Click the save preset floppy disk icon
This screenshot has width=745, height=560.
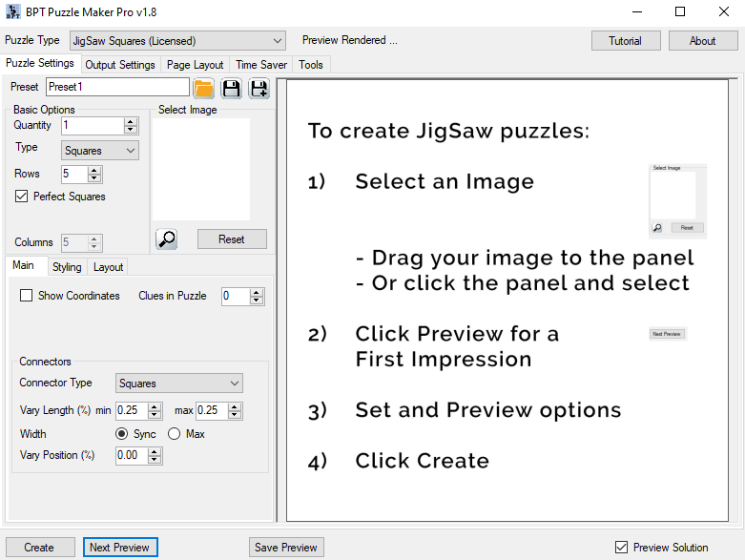[231, 89]
